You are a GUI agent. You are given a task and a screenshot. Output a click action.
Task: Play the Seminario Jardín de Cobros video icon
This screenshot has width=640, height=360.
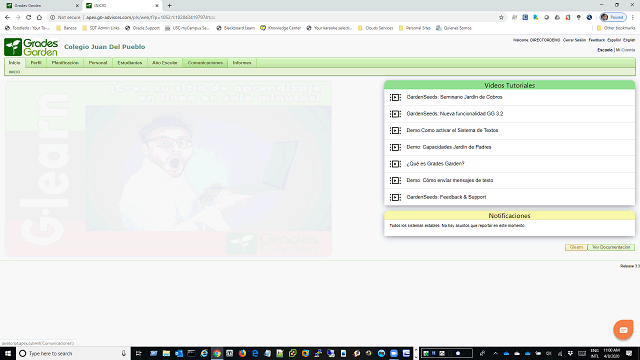[395, 97]
